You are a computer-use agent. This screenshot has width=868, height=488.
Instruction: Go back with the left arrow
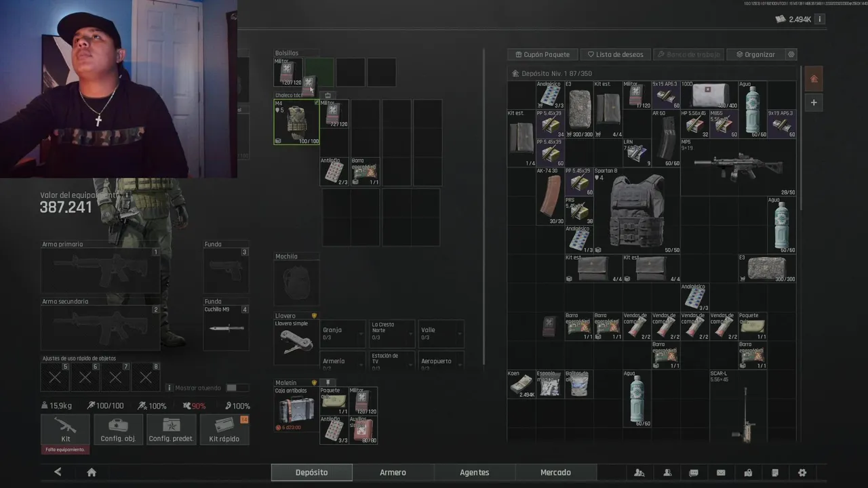coord(58,472)
